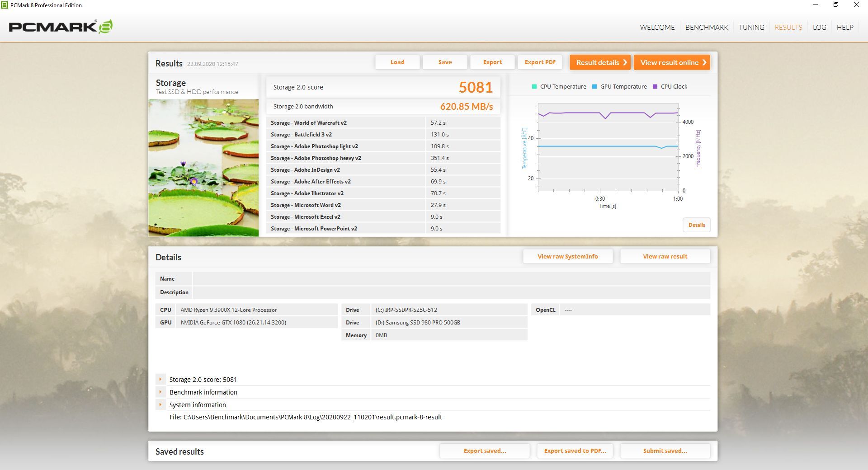This screenshot has height=470, width=868.
Task: Click the Details button under the chart
Action: click(x=696, y=225)
